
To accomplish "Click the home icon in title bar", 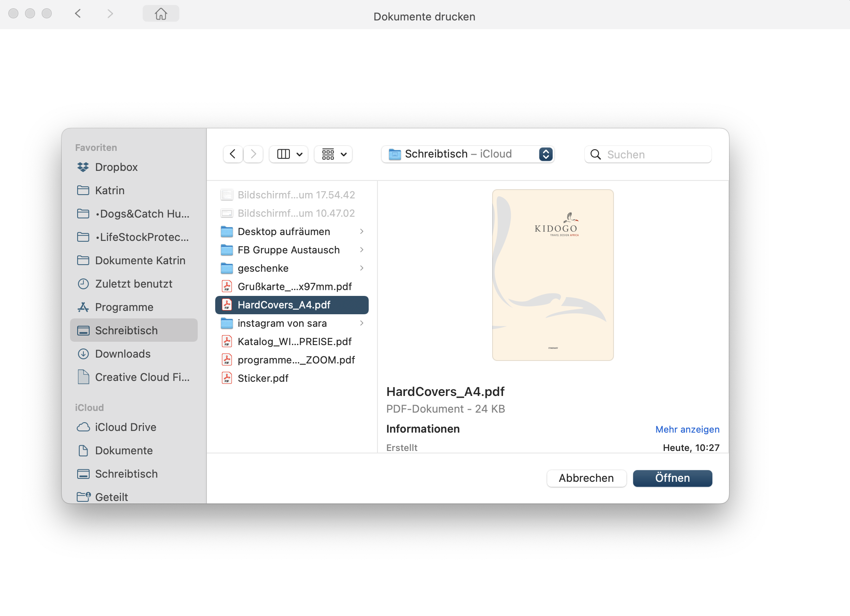I will coord(161,14).
